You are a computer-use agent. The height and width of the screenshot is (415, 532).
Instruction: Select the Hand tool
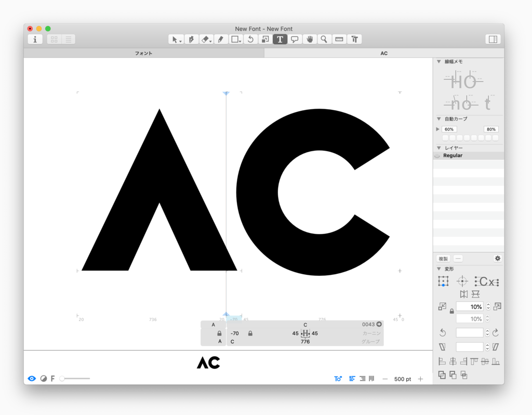(x=310, y=39)
